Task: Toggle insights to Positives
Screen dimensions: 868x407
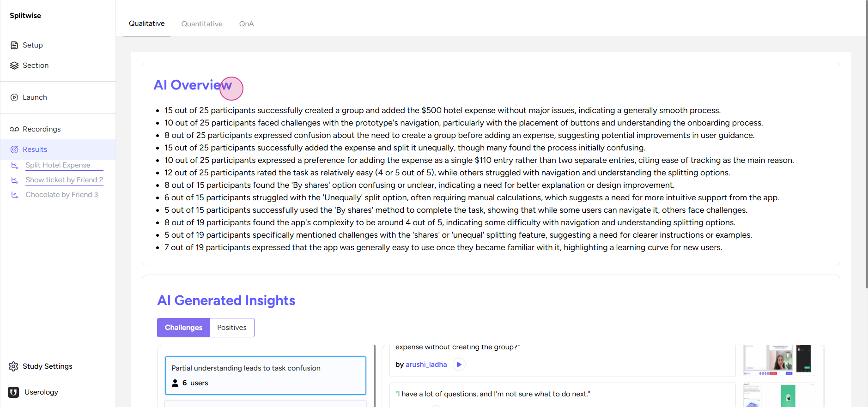Action: pyautogui.click(x=232, y=328)
